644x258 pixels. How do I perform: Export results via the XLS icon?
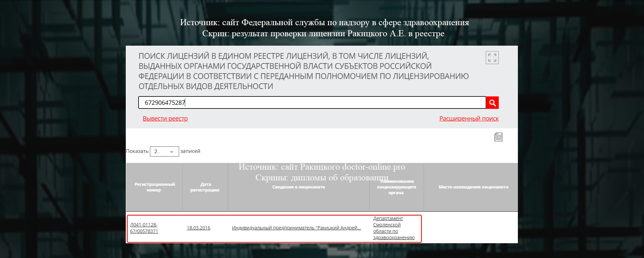tap(498, 137)
